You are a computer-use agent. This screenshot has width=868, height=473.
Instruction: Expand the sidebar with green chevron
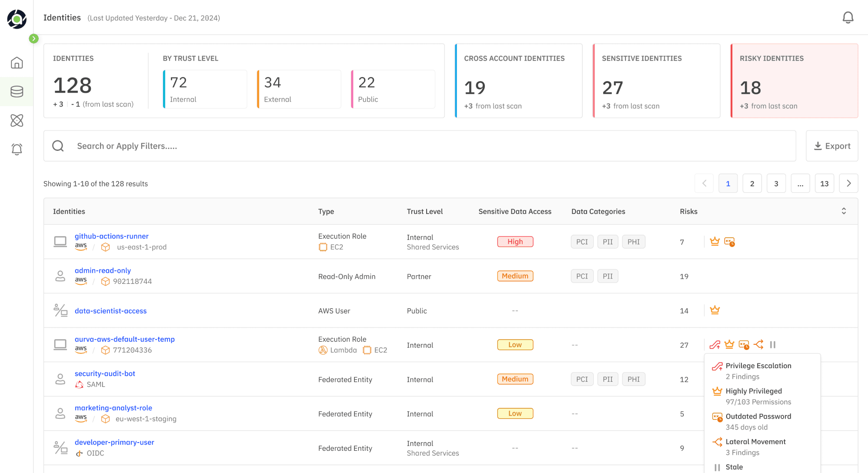click(34, 39)
